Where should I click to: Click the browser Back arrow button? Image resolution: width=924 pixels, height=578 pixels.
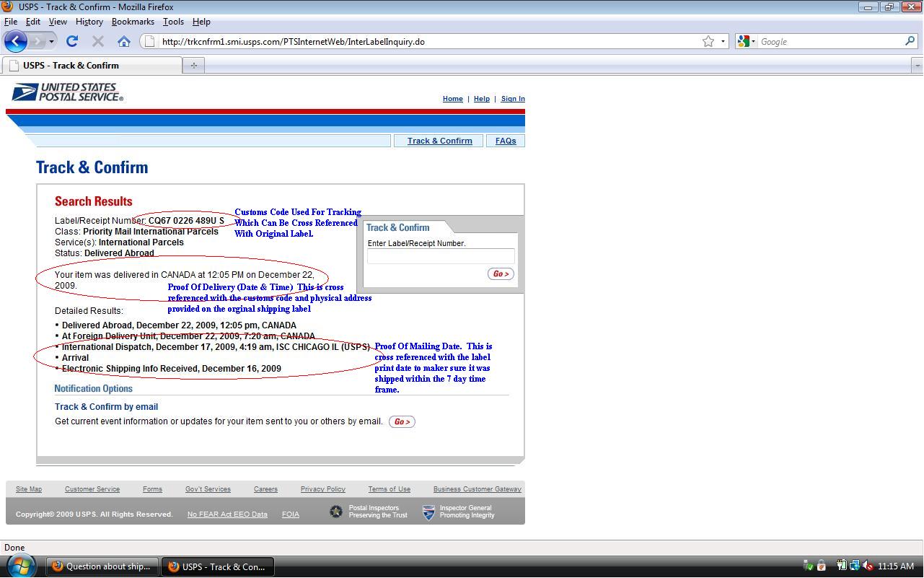click(x=16, y=41)
